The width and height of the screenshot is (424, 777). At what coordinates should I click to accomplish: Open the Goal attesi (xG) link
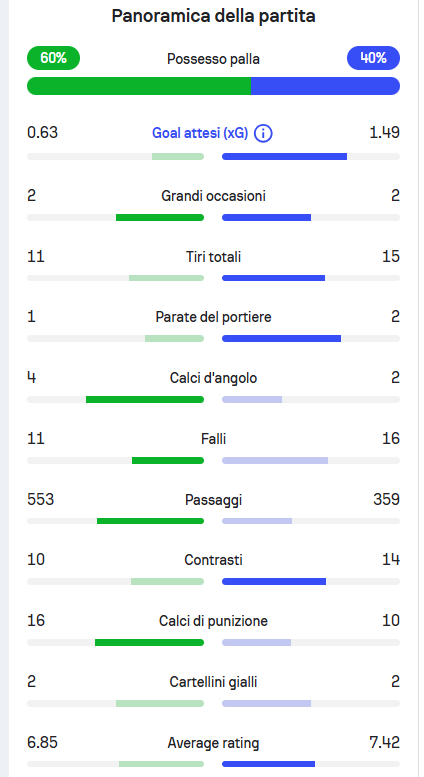(200, 133)
